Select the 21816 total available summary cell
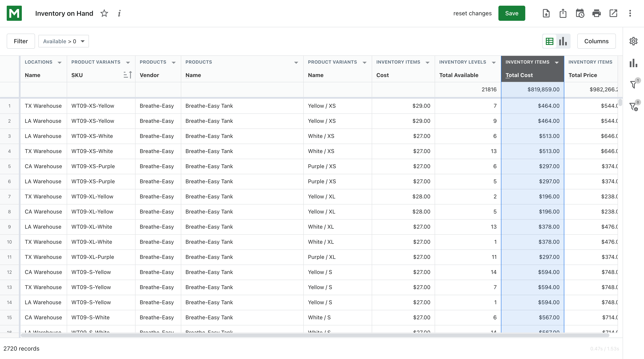 point(468,90)
